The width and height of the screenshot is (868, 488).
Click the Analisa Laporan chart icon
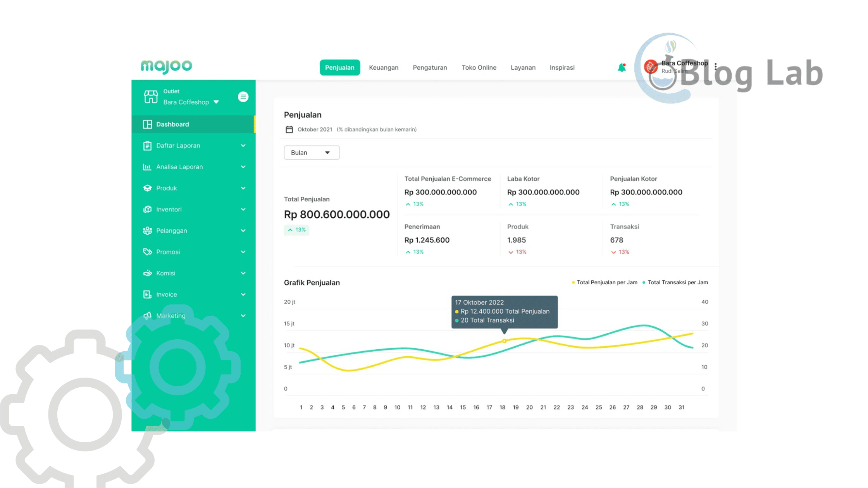coord(147,167)
